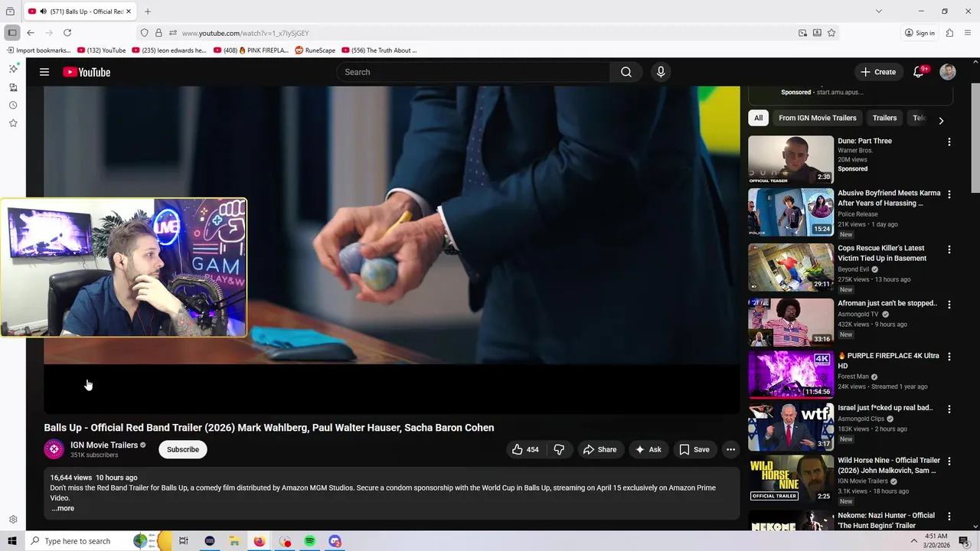Open the IGN Movie Trailers channel avatar
Screen dimensions: 980x551
click(x=54, y=449)
